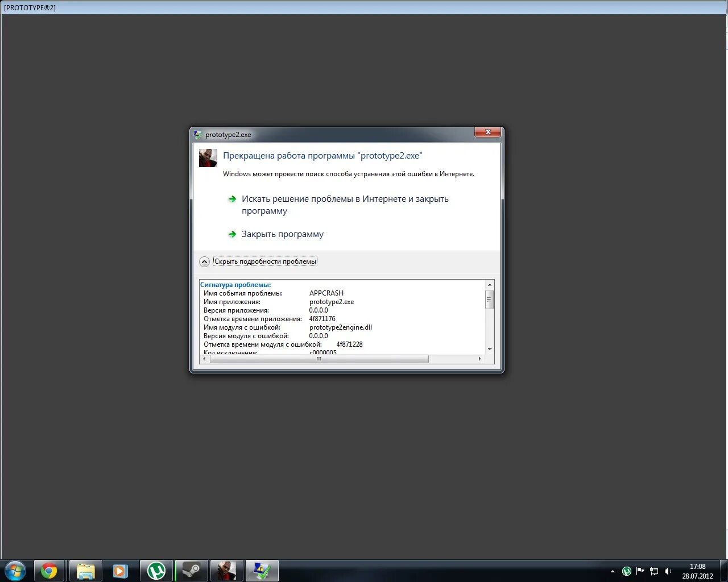Click the horizontal scrollbar thumb in details
Viewport: 728px width, 582px height.
click(319, 359)
